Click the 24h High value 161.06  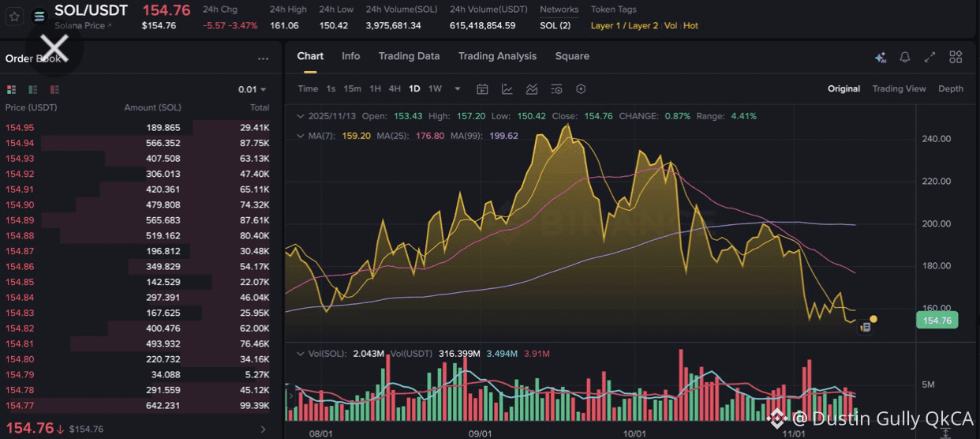tap(284, 25)
